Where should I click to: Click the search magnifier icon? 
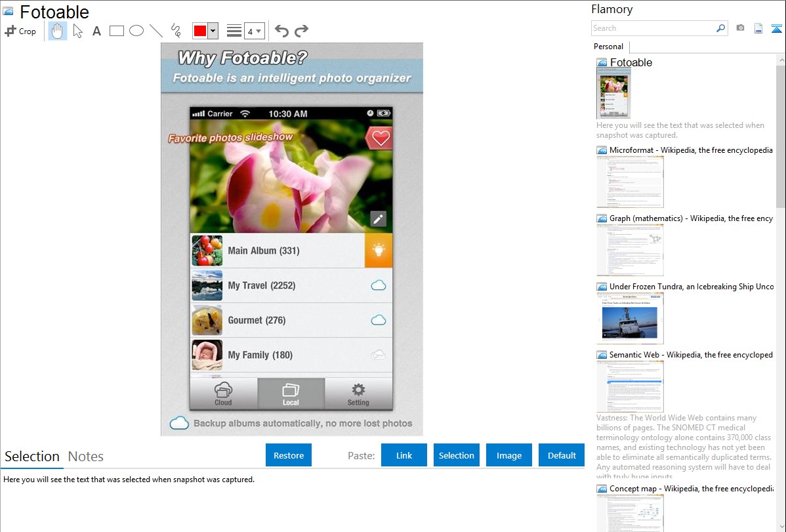click(721, 28)
